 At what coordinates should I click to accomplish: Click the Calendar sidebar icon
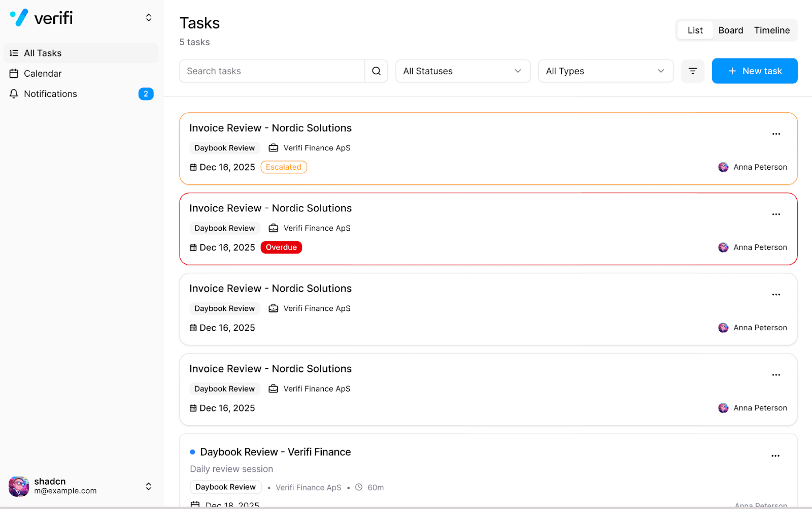click(x=14, y=74)
